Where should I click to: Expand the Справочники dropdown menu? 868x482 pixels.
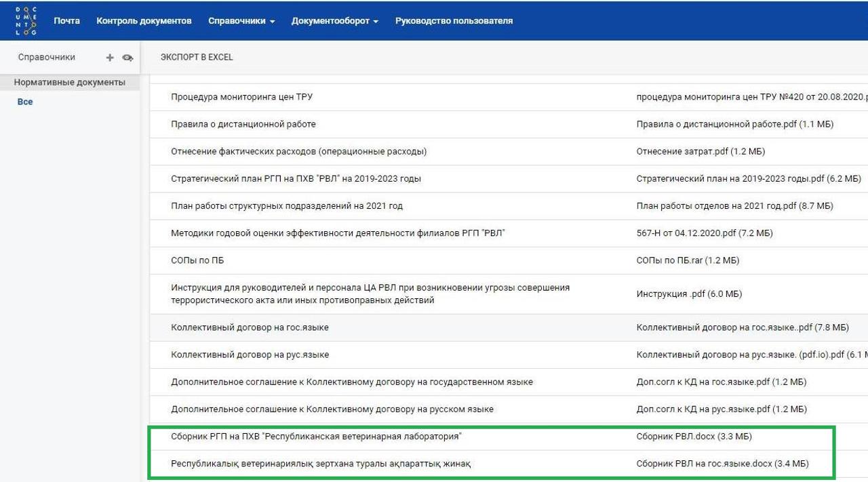[x=241, y=21]
